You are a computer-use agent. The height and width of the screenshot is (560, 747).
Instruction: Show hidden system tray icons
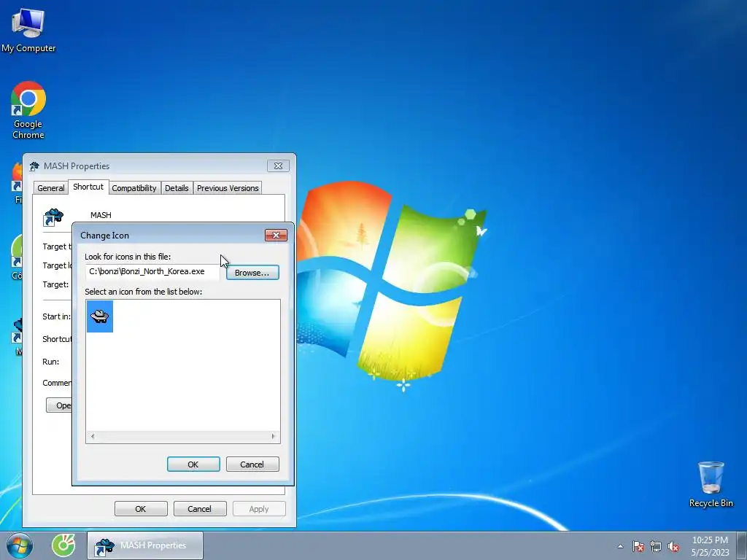(620, 546)
